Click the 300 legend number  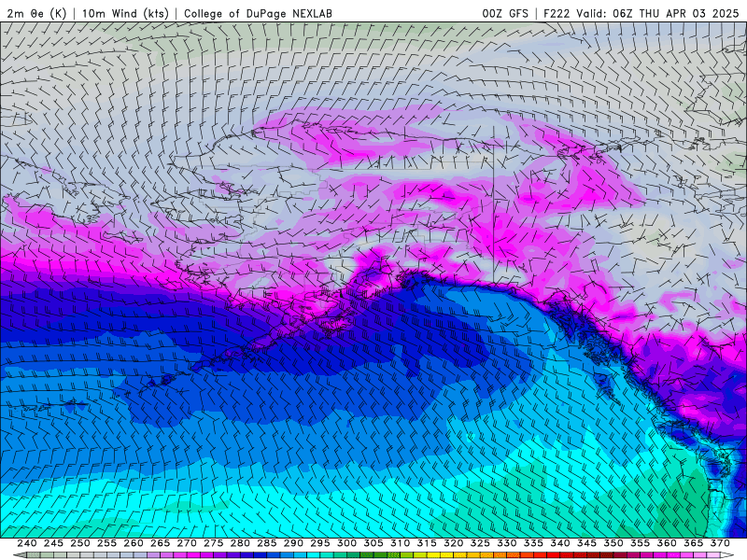tap(346, 543)
